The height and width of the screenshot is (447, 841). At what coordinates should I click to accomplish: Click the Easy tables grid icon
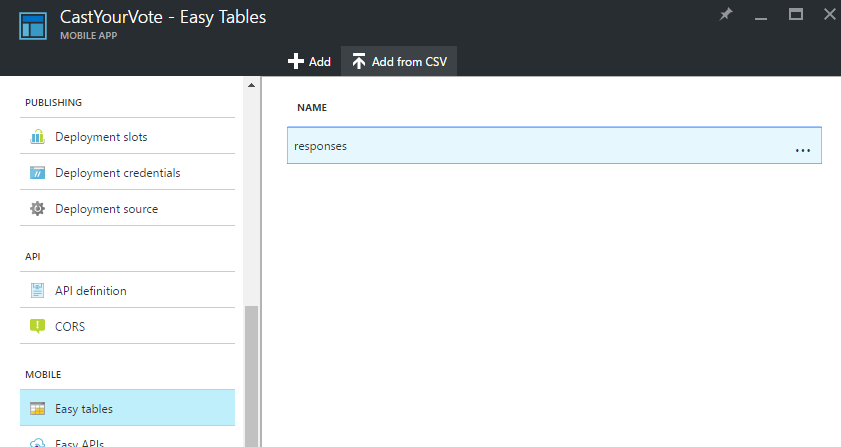37,408
